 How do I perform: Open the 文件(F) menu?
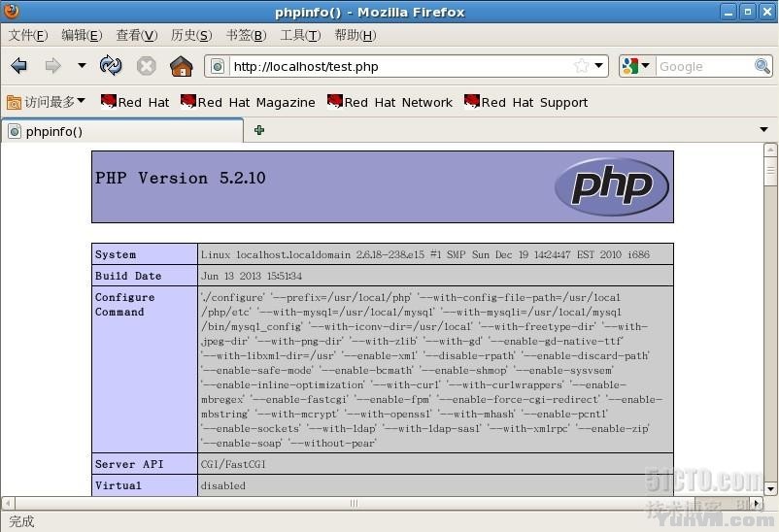point(28,35)
